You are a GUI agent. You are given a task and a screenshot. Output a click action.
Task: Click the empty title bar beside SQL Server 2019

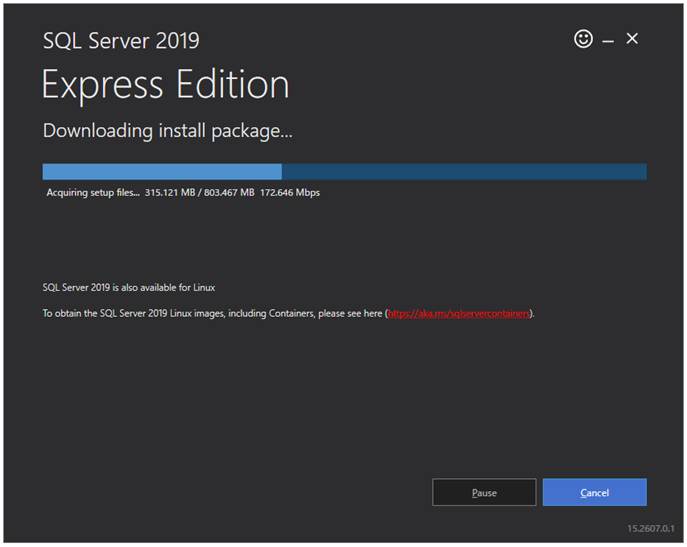click(386, 40)
